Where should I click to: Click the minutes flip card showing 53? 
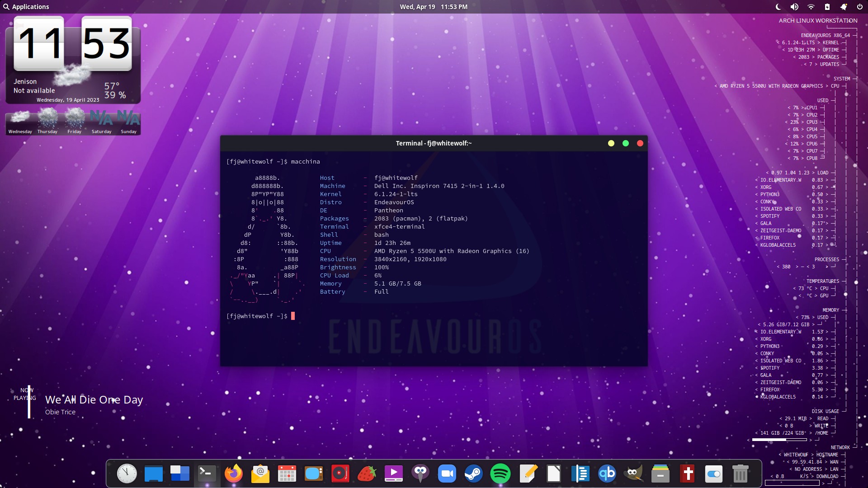coord(107,43)
